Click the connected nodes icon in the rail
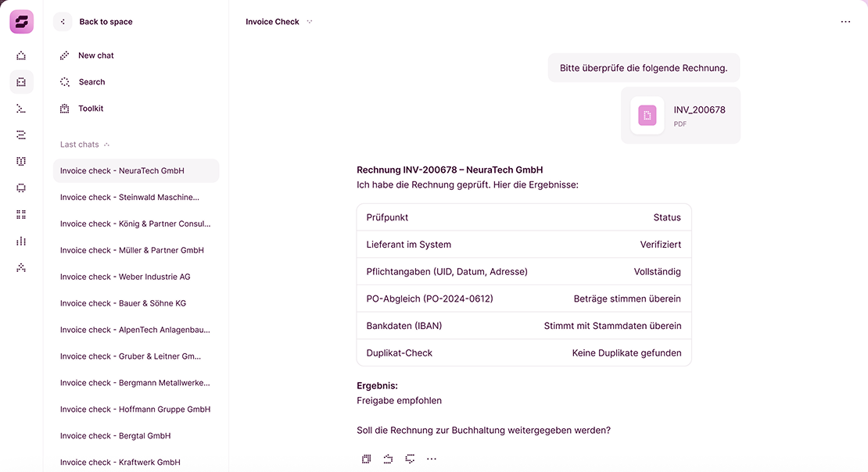The height and width of the screenshot is (472, 868). (x=21, y=267)
